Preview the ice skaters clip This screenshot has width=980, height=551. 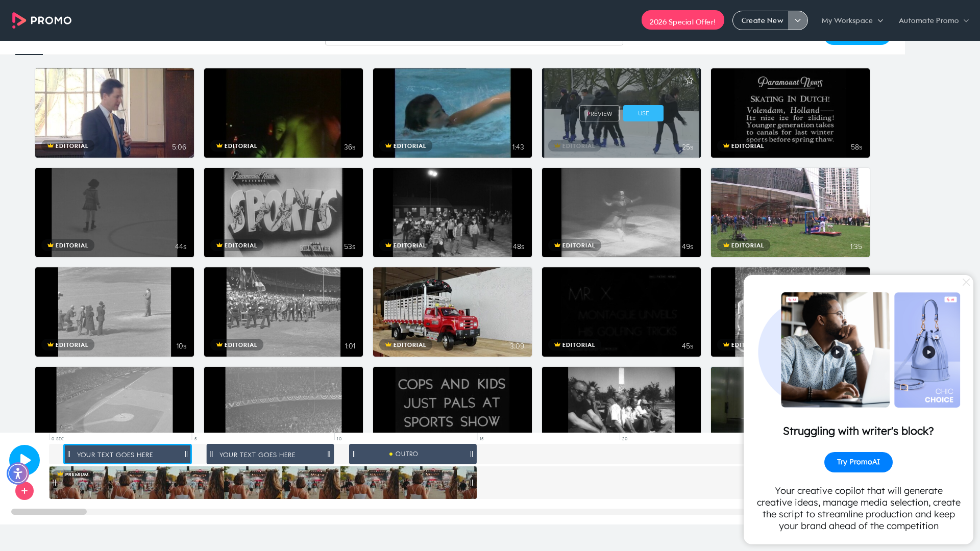pyautogui.click(x=599, y=113)
